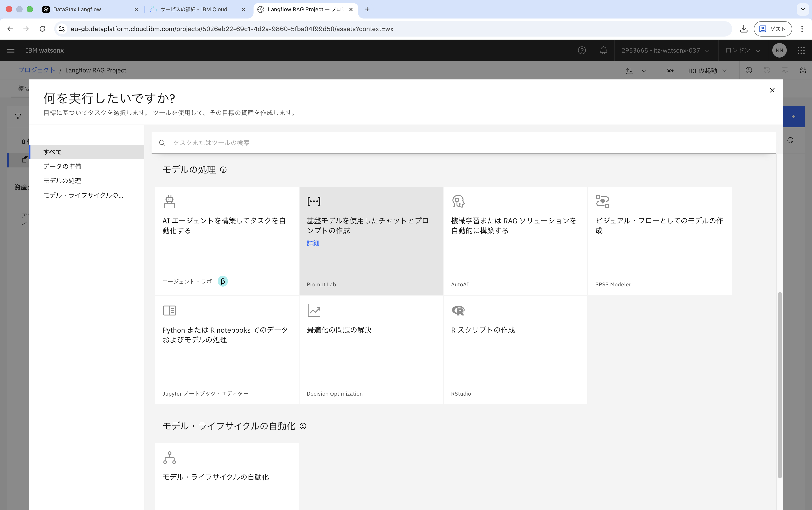Open the project comments icon

coord(785,70)
